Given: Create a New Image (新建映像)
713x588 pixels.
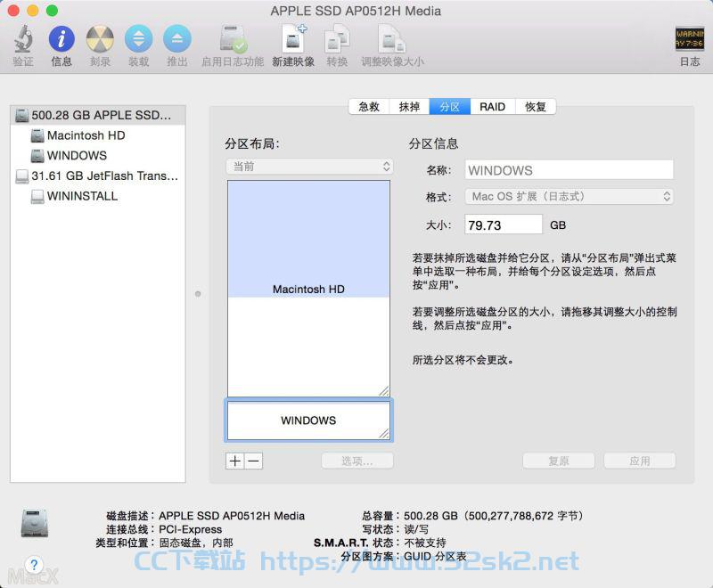Looking at the screenshot, I should click(x=293, y=38).
